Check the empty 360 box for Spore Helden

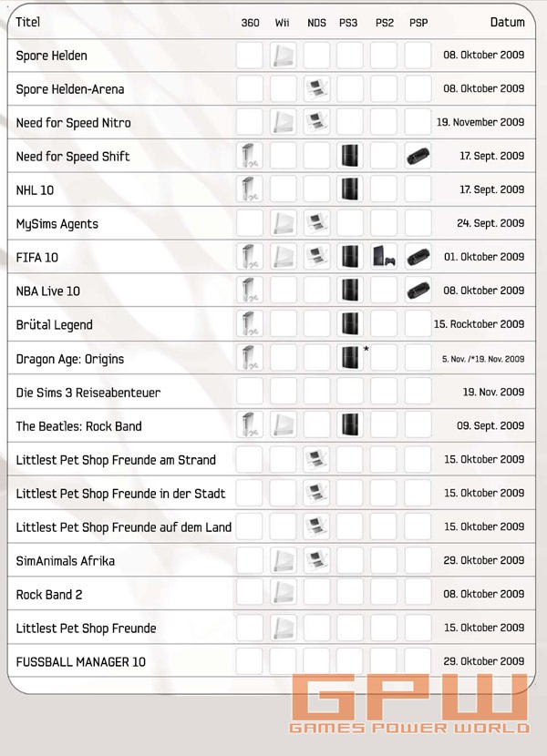pyautogui.click(x=249, y=56)
